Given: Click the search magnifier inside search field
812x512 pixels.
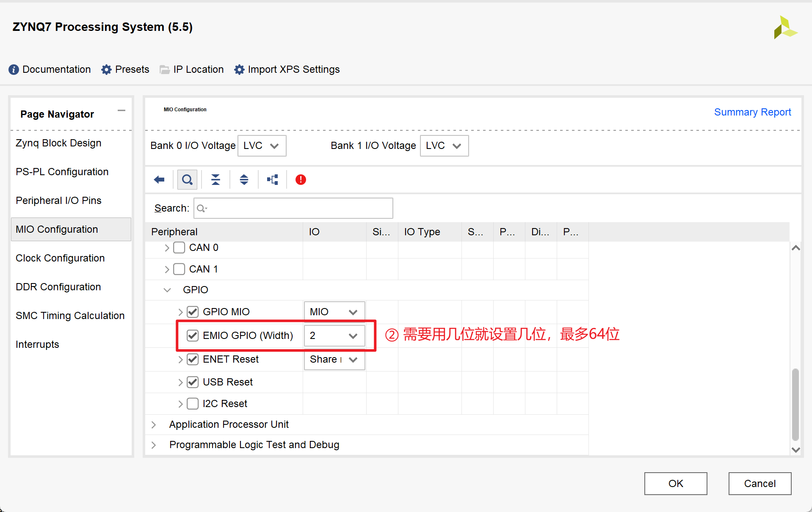Looking at the screenshot, I should (x=202, y=208).
